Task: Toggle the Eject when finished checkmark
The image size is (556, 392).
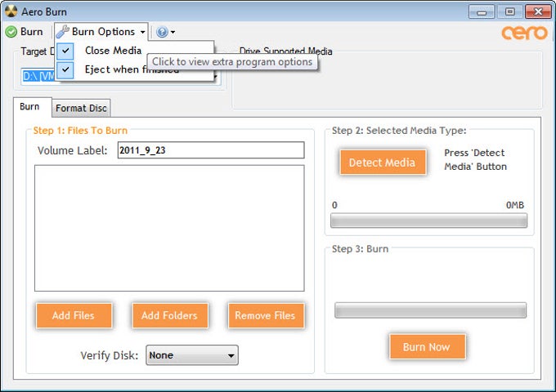Action: (65, 69)
